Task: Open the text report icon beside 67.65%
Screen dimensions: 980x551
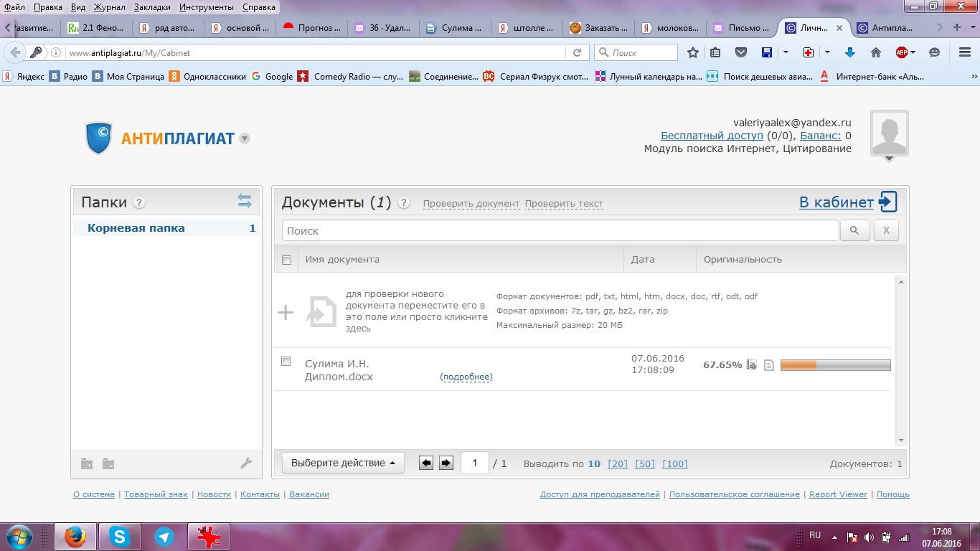Action: coord(769,365)
